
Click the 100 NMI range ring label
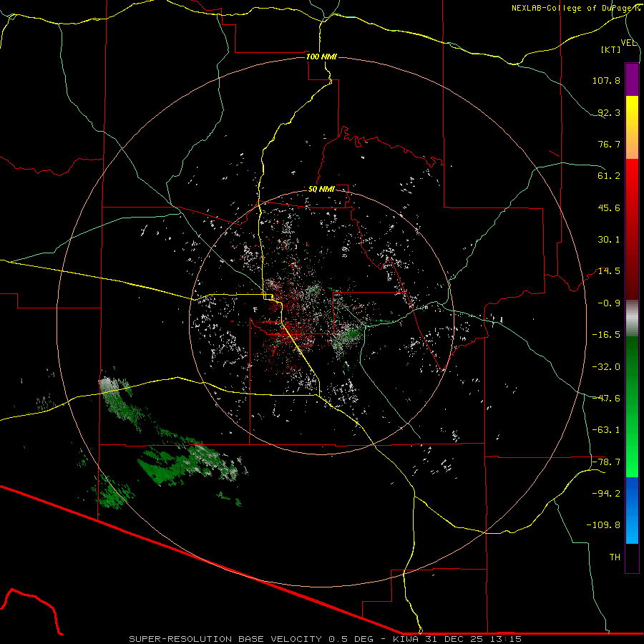[321, 57]
